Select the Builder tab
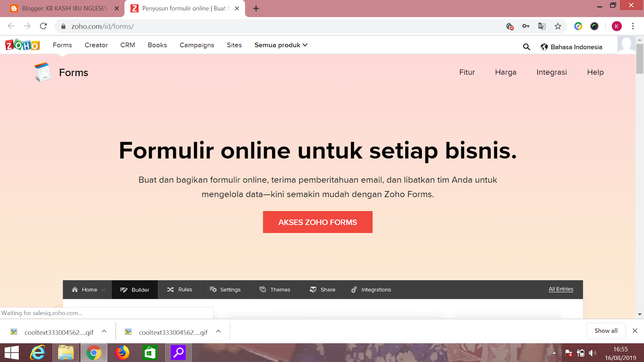This screenshot has width=644, height=362. (x=135, y=290)
